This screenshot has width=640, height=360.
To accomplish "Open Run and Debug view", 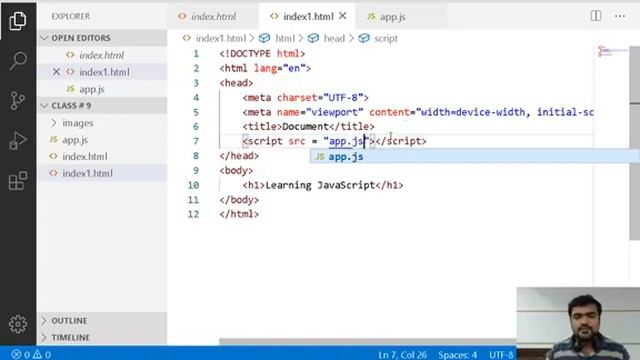I will (18, 141).
